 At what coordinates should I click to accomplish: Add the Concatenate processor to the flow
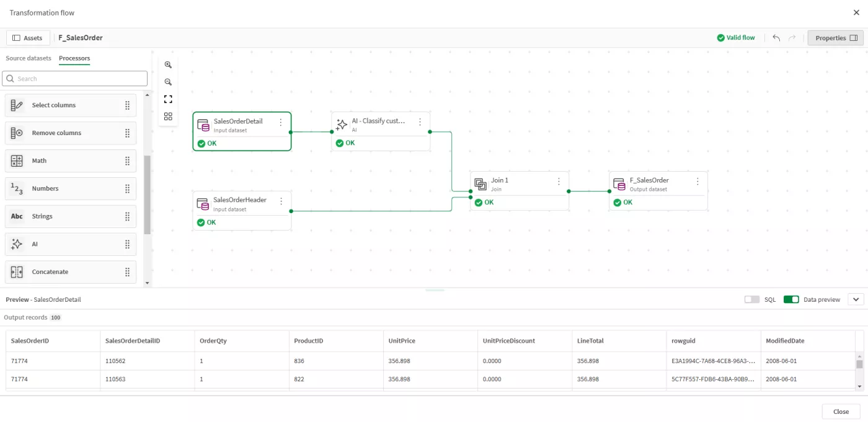(70, 271)
